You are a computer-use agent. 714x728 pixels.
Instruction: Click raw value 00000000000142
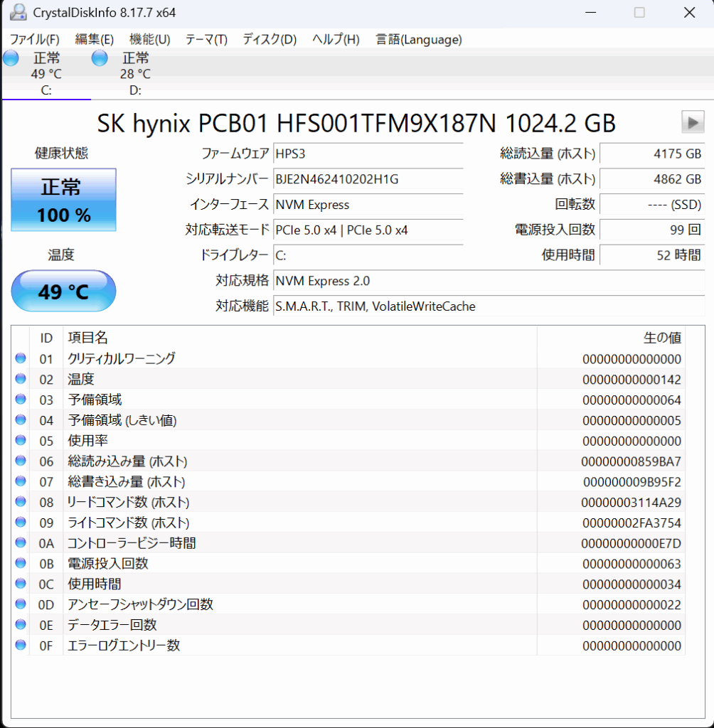632,380
